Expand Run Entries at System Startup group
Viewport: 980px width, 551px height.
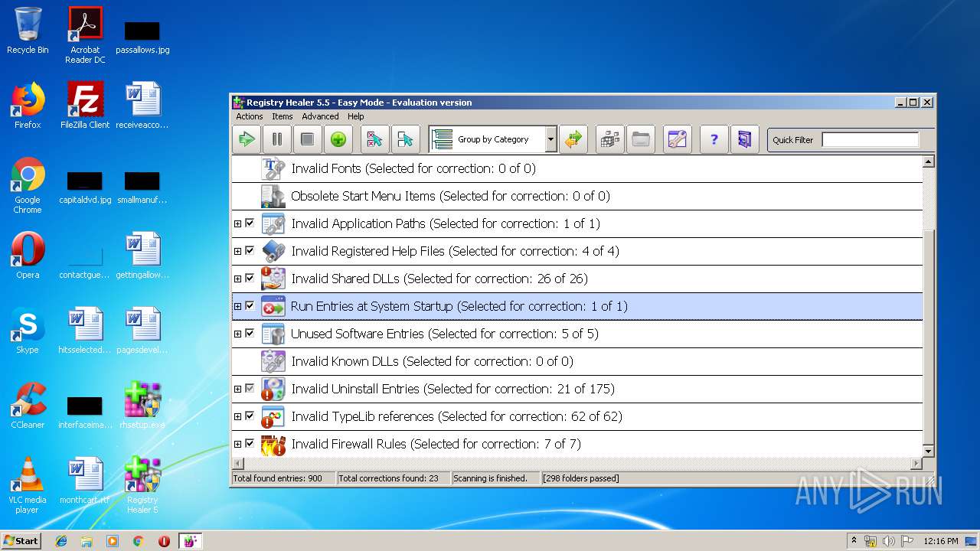click(x=237, y=306)
